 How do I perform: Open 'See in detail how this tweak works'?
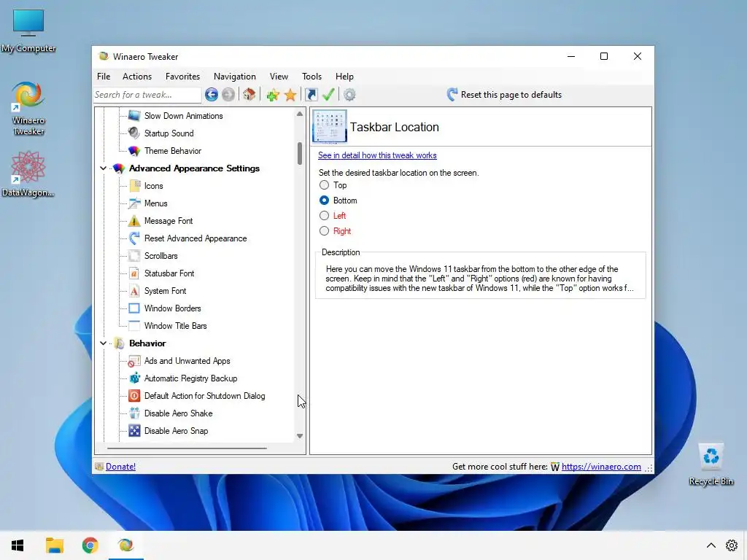pyautogui.click(x=377, y=155)
